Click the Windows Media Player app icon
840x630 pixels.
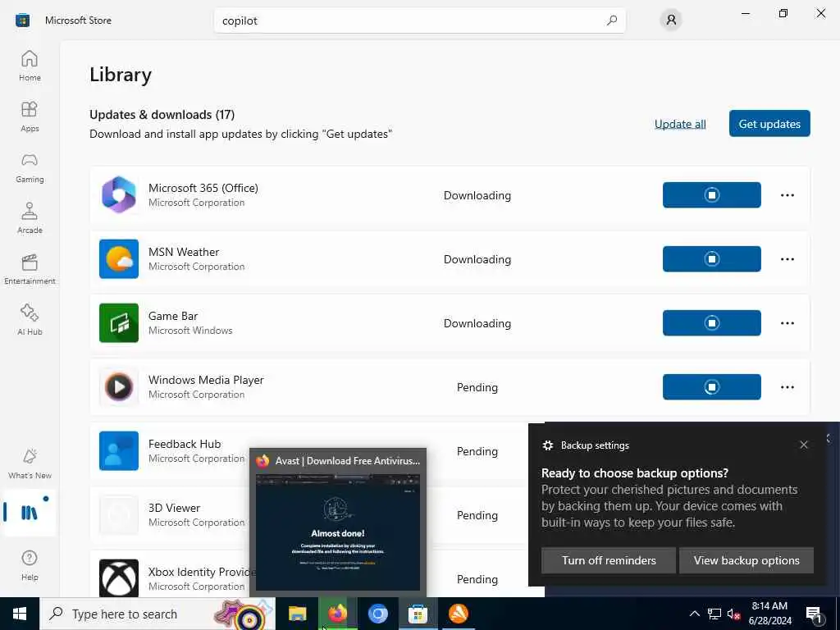coord(119,387)
